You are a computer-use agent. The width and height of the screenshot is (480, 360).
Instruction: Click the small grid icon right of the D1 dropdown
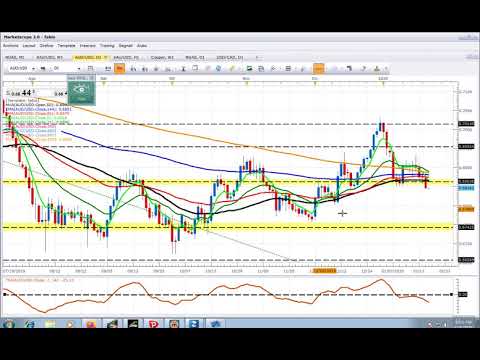pyautogui.click(x=90, y=69)
